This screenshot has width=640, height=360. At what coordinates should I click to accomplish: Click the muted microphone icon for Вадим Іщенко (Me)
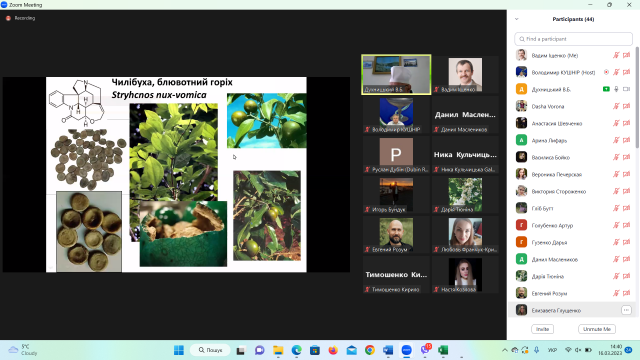click(616, 55)
